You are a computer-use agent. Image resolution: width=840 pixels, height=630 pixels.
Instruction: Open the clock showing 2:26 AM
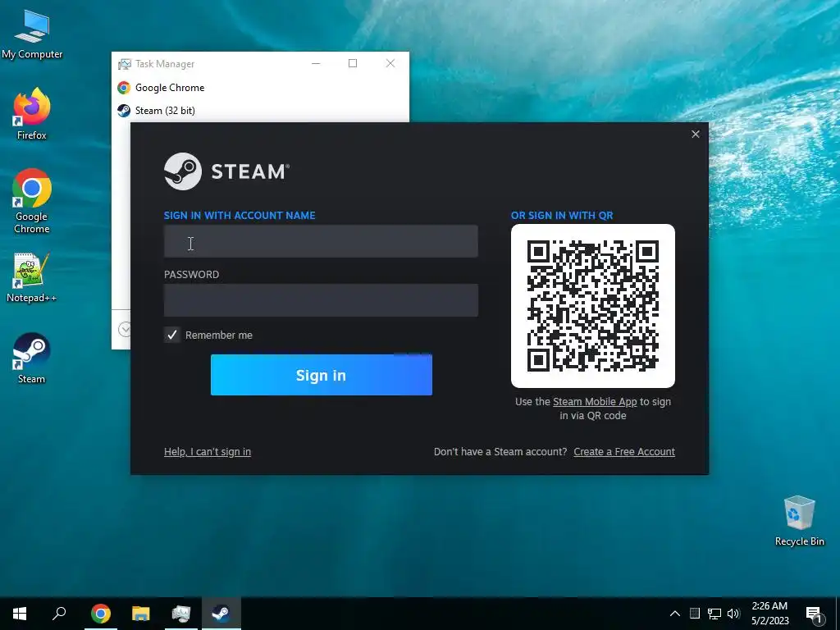point(769,614)
